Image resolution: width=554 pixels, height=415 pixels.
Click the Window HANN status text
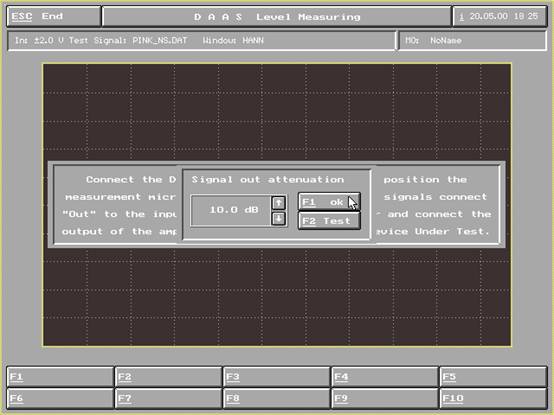tap(233, 41)
